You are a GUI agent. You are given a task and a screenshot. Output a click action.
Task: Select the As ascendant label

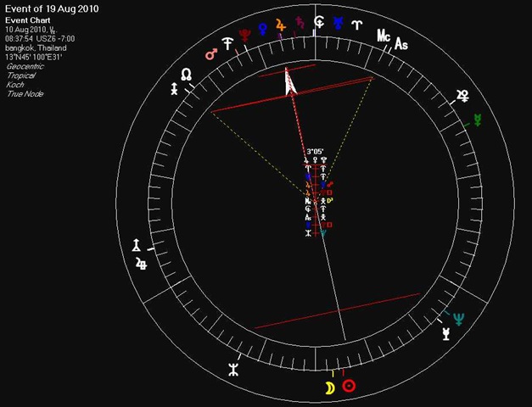click(x=401, y=44)
